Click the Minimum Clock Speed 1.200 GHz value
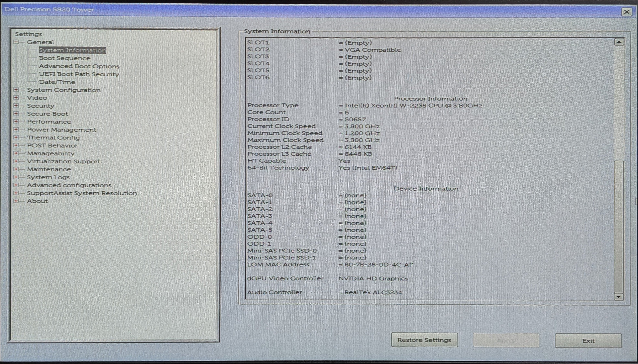 click(x=362, y=133)
